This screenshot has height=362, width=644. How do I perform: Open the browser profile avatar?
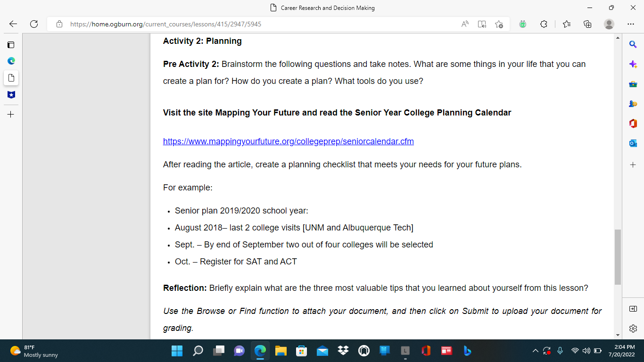610,24
